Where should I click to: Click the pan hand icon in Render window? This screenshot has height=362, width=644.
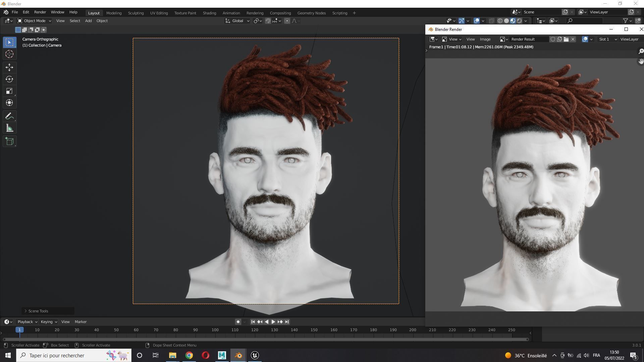pos(641,62)
